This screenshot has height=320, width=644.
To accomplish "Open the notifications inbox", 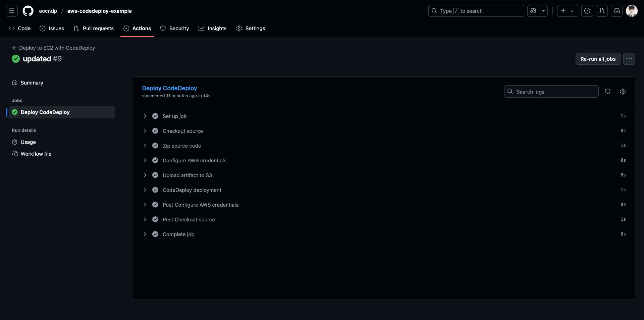I will pyautogui.click(x=617, y=11).
